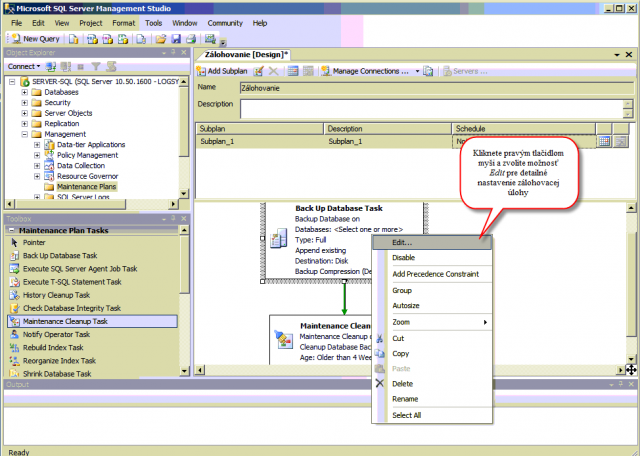This screenshot has height=456, width=640.
Task: Collapse the Management tree node
Action: coord(24,134)
